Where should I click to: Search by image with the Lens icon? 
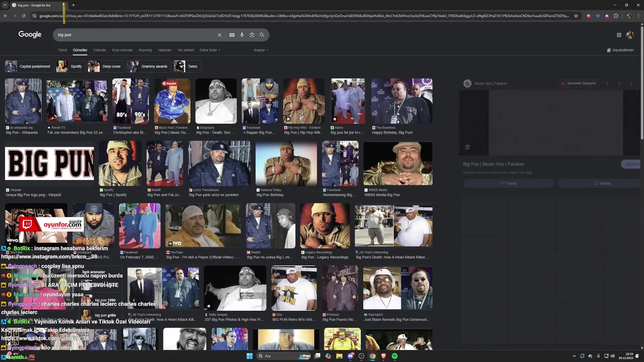pyautogui.click(x=252, y=35)
